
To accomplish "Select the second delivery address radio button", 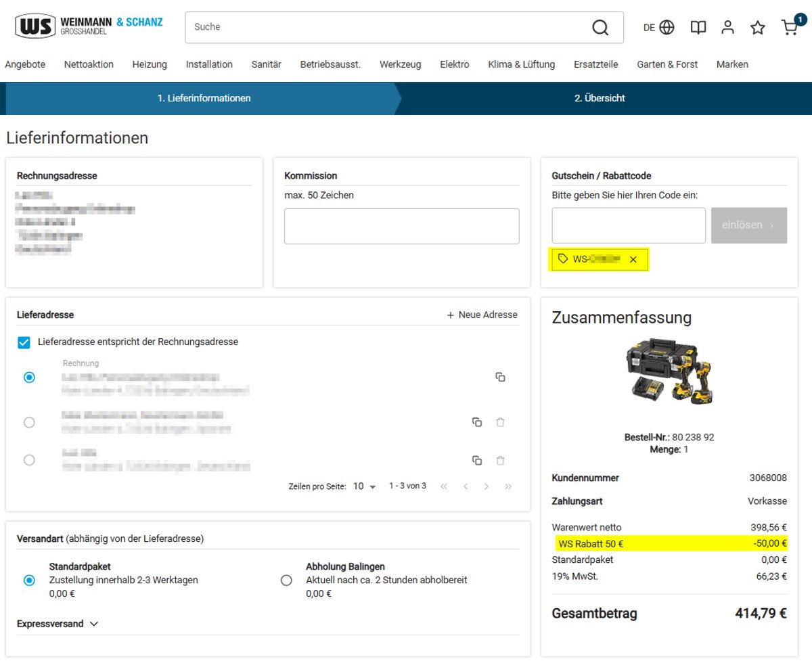I will [x=29, y=422].
